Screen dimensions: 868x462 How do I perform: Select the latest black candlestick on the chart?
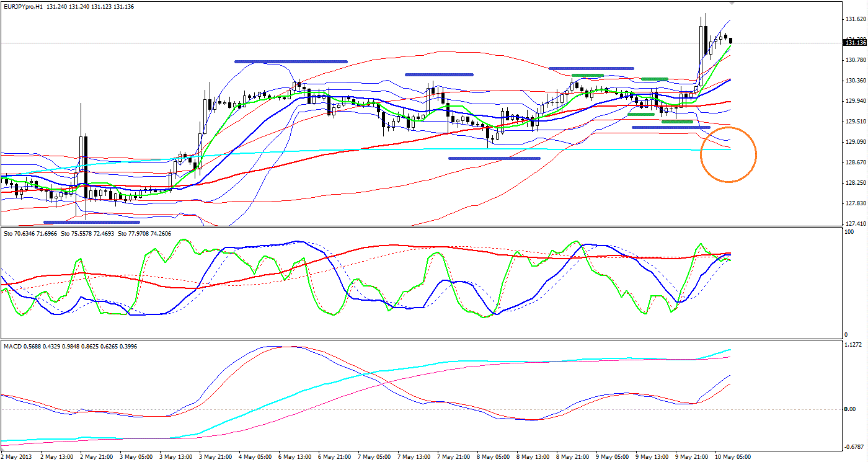pyautogui.click(x=731, y=41)
